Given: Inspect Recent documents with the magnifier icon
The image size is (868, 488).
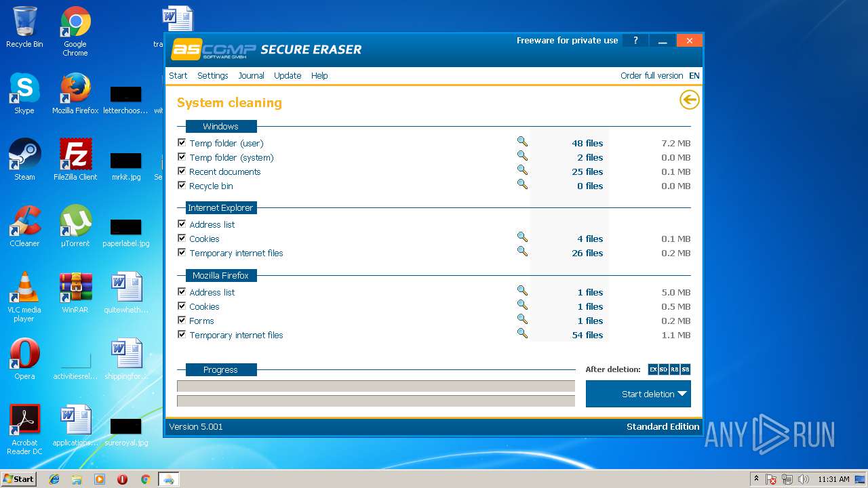Looking at the screenshot, I should [522, 170].
